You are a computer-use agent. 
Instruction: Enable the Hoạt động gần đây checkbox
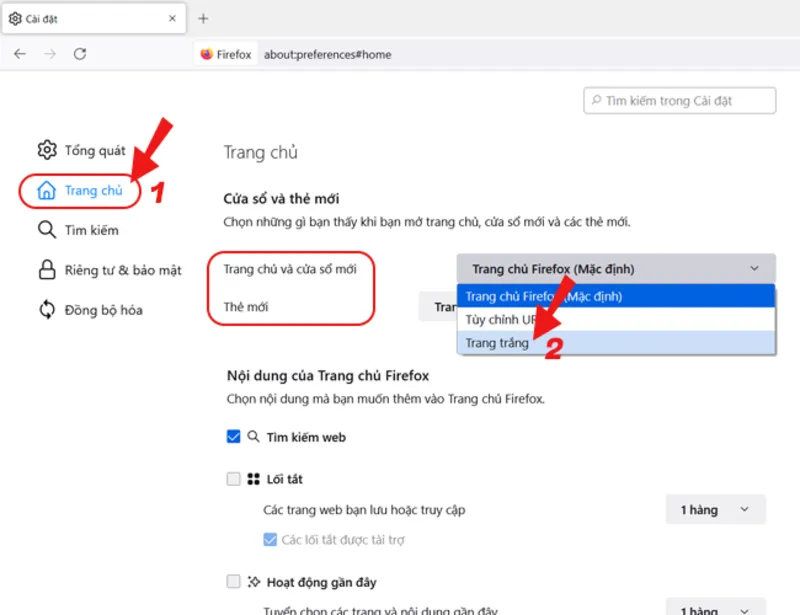[x=234, y=582]
